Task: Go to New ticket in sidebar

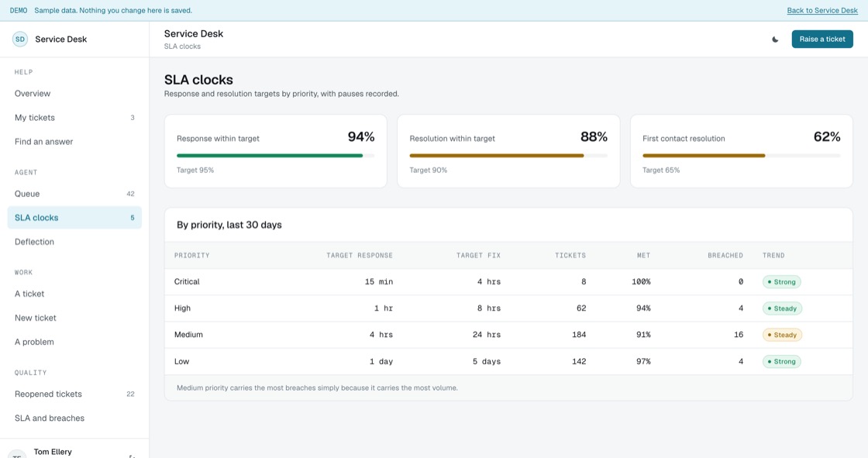Action: click(74, 318)
